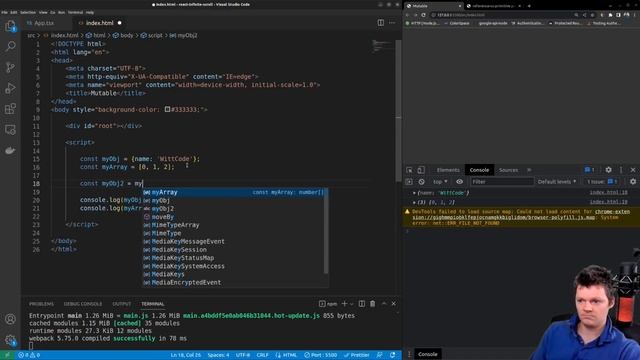Screen dimensions: 640x360
Task: Open the DEBUG CONSOLE panel tab
Action: pyautogui.click(x=83, y=304)
